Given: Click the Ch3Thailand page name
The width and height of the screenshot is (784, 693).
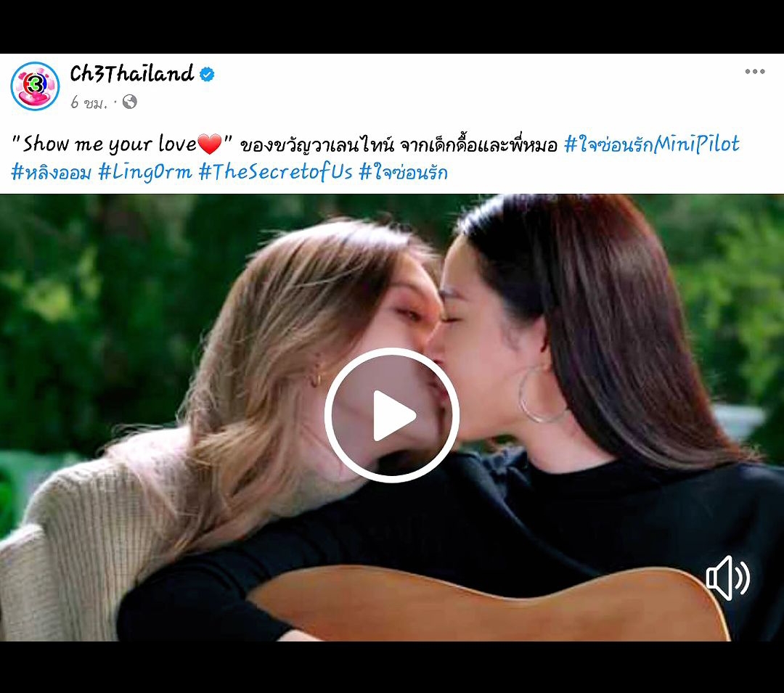Looking at the screenshot, I should tap(131, 74).
